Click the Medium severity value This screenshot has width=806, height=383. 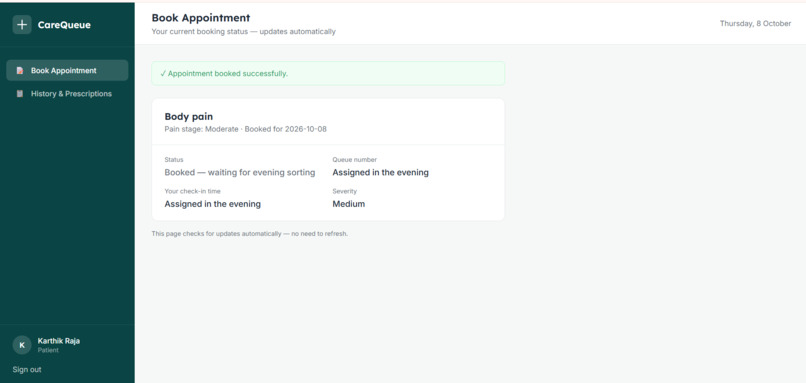point(349,204)
